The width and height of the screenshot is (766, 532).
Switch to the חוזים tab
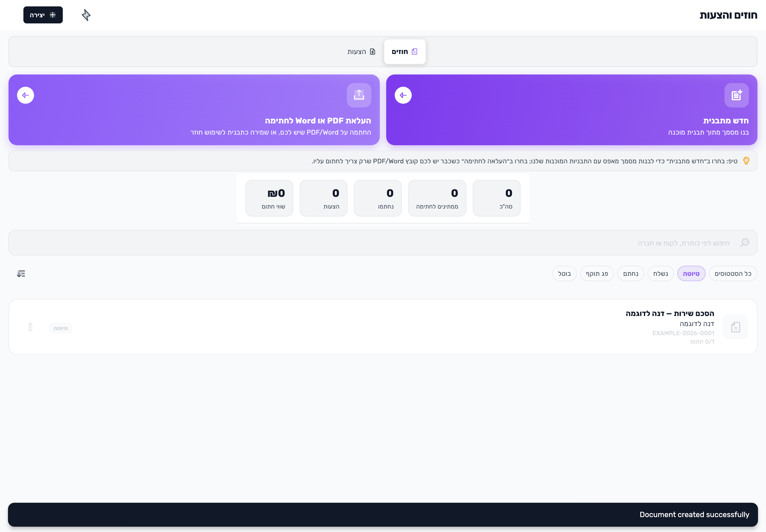click(x=405, y=52)
